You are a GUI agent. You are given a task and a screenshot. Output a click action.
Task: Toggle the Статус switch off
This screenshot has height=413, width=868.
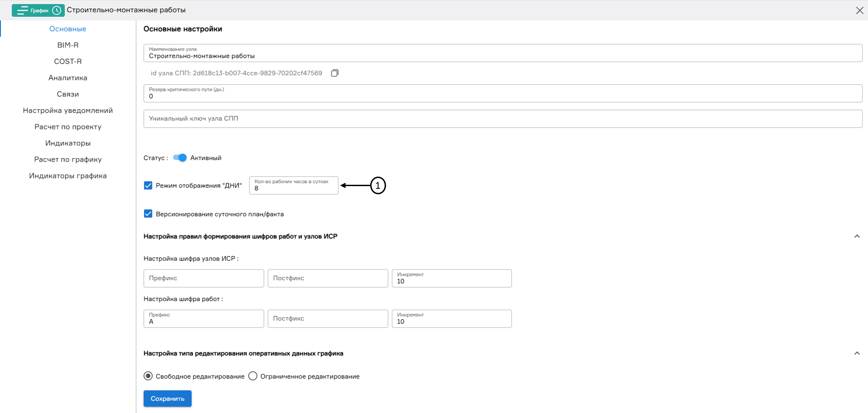(179, 158)
